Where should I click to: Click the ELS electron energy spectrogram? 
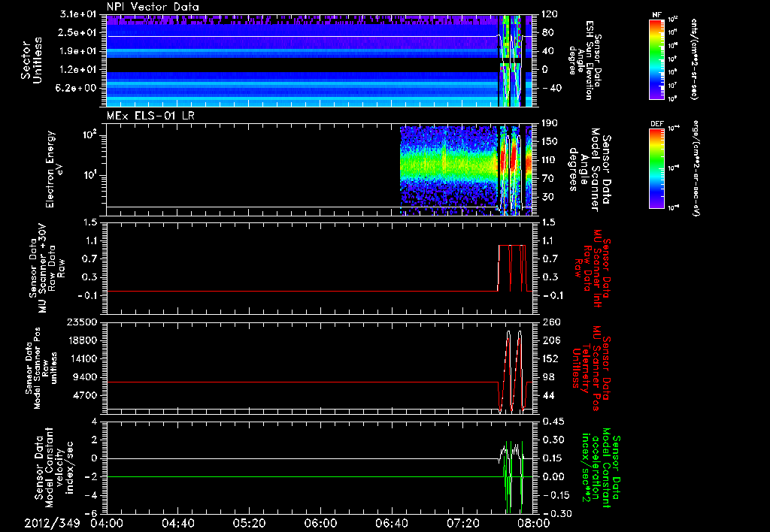pyautogui.click(x=466, y=170)
